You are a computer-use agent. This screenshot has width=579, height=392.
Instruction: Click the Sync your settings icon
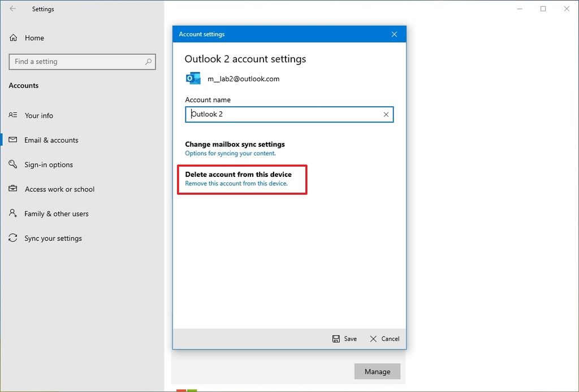click(x=13, y=238)
